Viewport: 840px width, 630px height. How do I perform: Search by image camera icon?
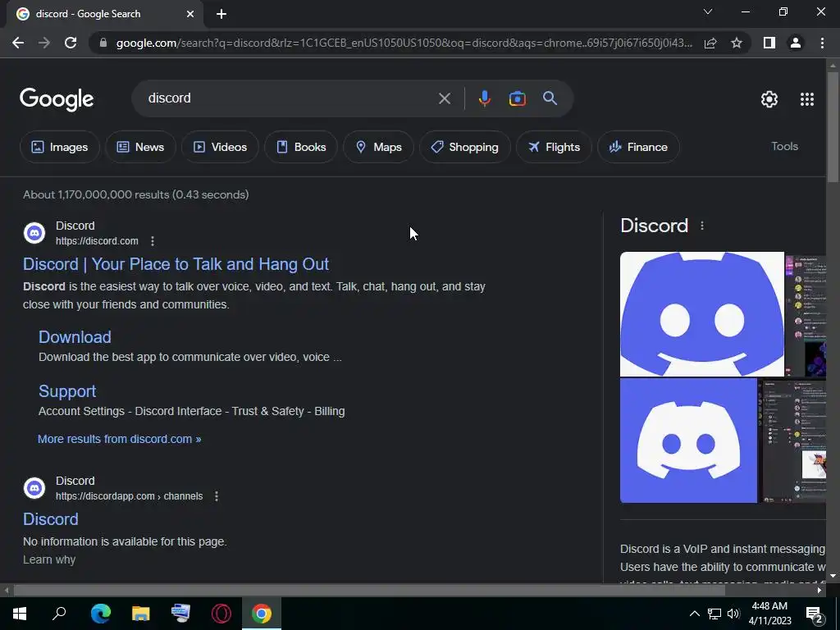point(517,98)
